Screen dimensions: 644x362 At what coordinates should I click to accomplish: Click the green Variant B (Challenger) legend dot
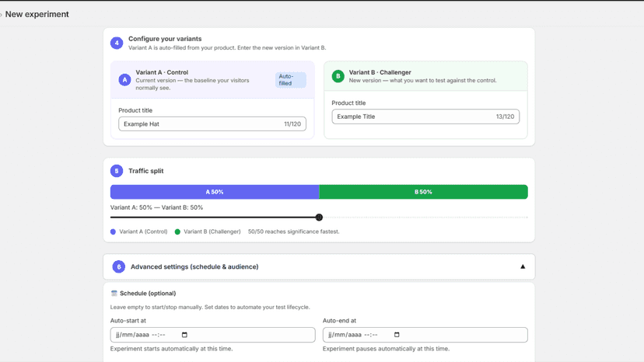[x=177, y=231]
